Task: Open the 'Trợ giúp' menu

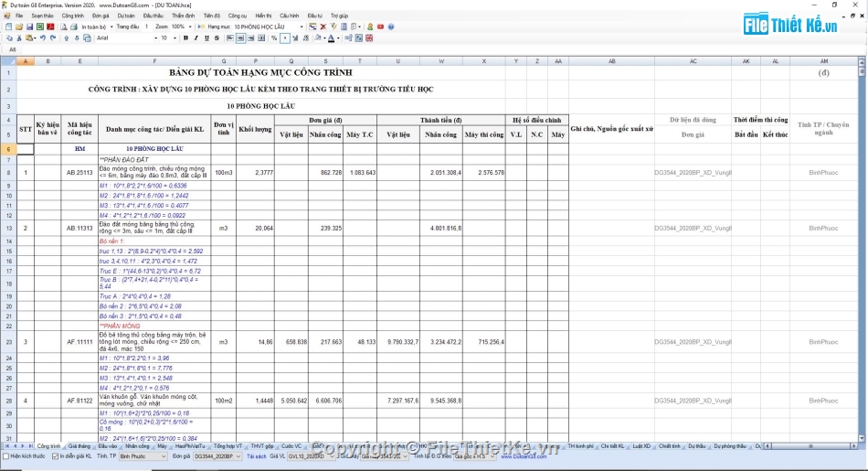Action: click(x=339, y=16)
